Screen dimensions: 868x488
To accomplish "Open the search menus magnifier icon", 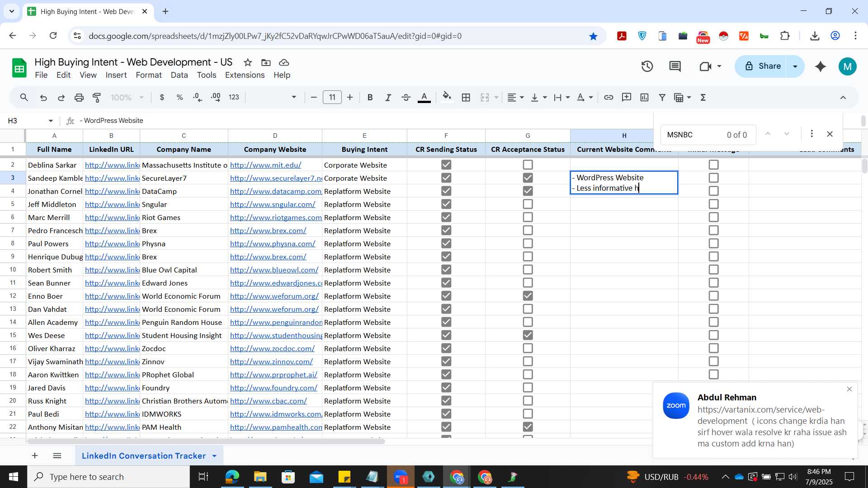I will point(24,98).
